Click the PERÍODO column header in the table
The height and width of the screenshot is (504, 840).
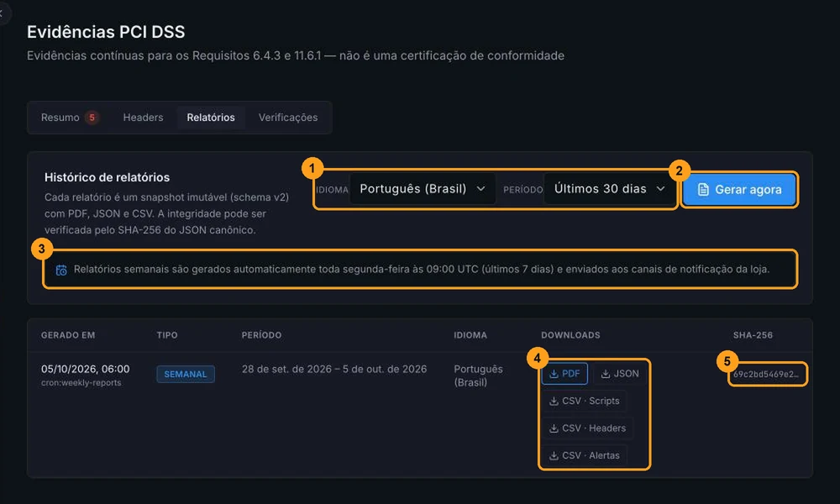point(261,335)
